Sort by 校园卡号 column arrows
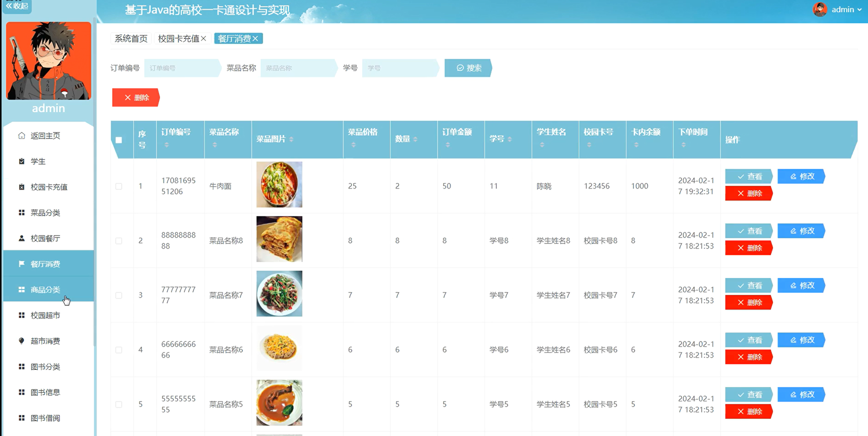This screenshot has width=868, height=436. pyautogui.click(x=589, y=145)
